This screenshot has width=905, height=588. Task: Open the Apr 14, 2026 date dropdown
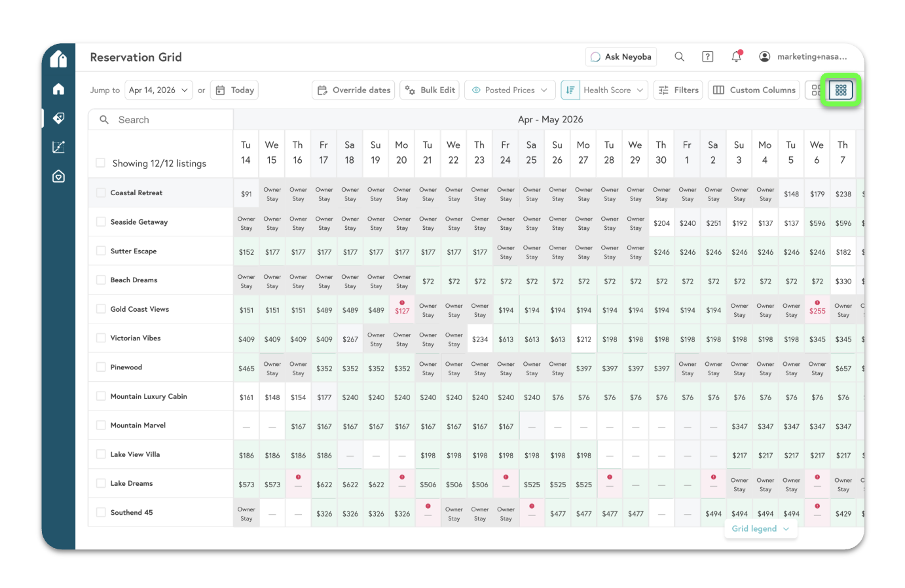click(158, 90)
